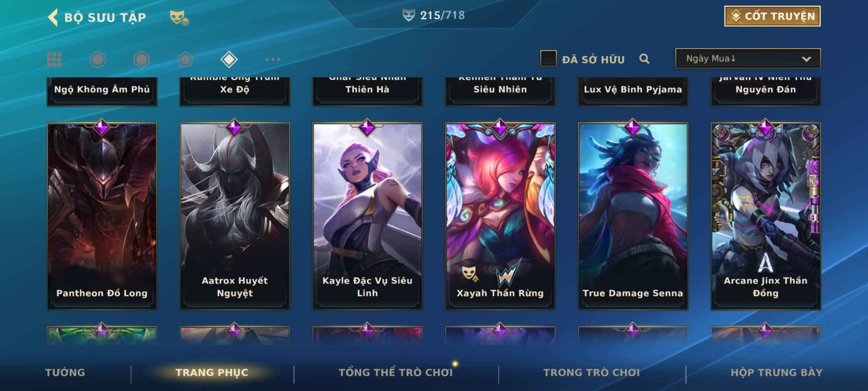
Task: Open the skin search magnifier
Action: coord(644,59)
